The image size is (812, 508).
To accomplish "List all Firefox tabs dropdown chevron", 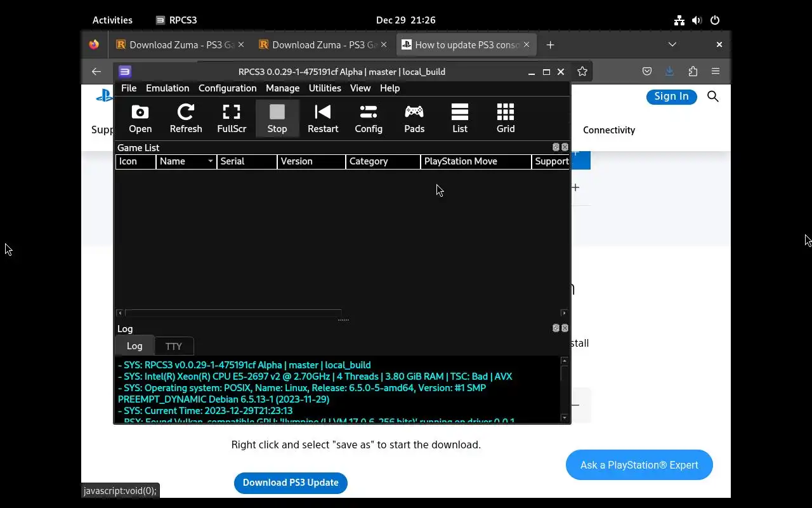I will click(672, 44).
